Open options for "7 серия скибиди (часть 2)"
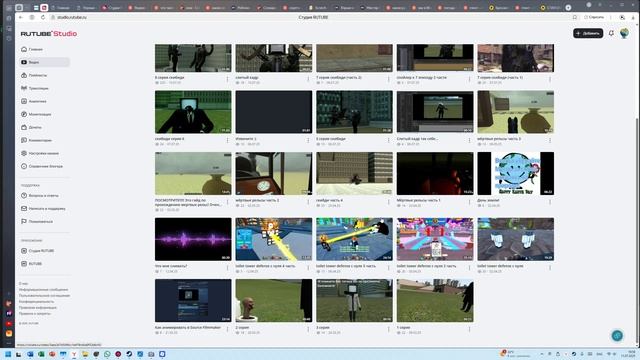 [389, 79]
